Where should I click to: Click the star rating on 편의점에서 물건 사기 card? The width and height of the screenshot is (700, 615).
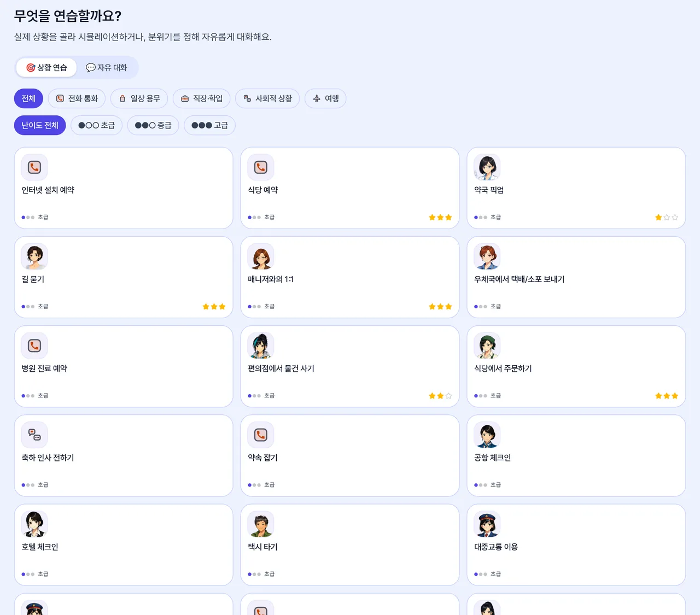[x=440, y=396]
